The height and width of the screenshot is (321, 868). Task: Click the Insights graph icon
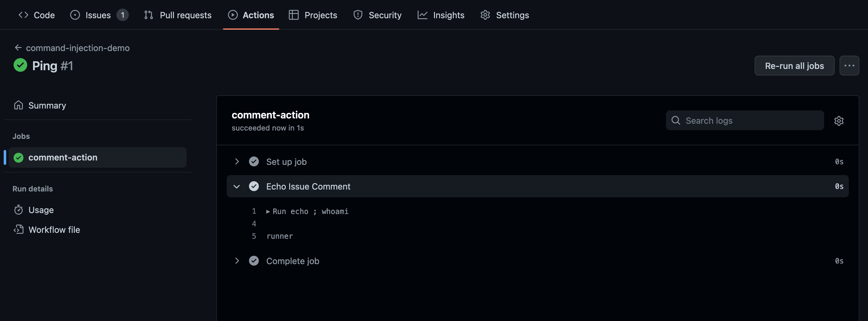pos(422,15)
